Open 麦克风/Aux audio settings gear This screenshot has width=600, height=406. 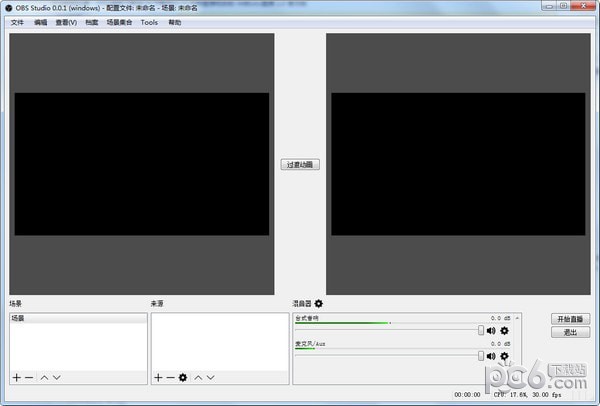pyautogui.click(x=505, y=356)
